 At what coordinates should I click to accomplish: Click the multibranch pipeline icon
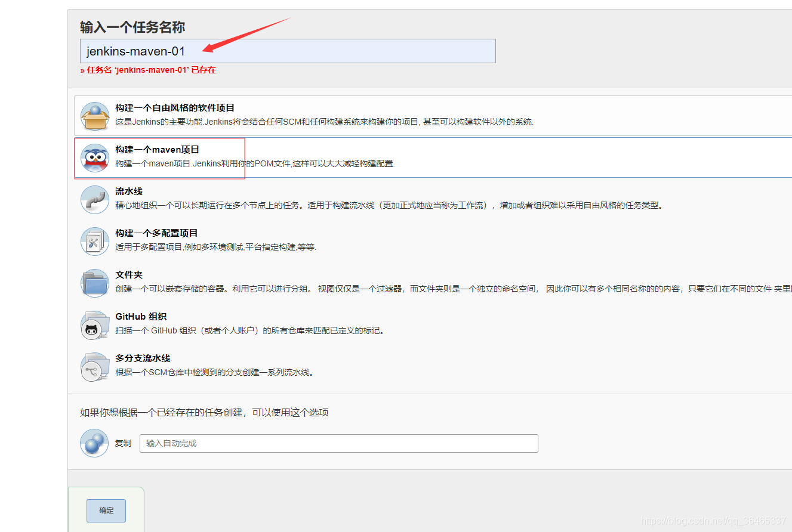pyautogui.click(x=95, y=367)
